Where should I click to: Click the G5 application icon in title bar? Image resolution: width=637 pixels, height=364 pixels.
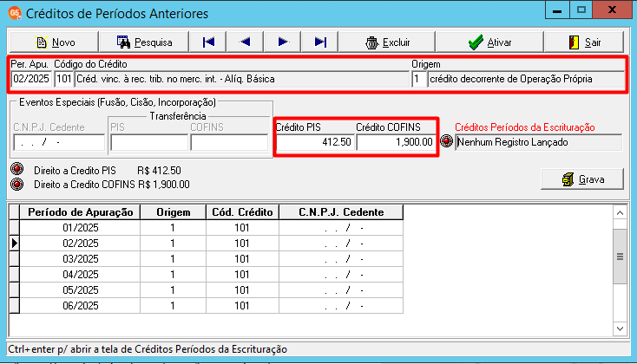click(x=15, y=13)
